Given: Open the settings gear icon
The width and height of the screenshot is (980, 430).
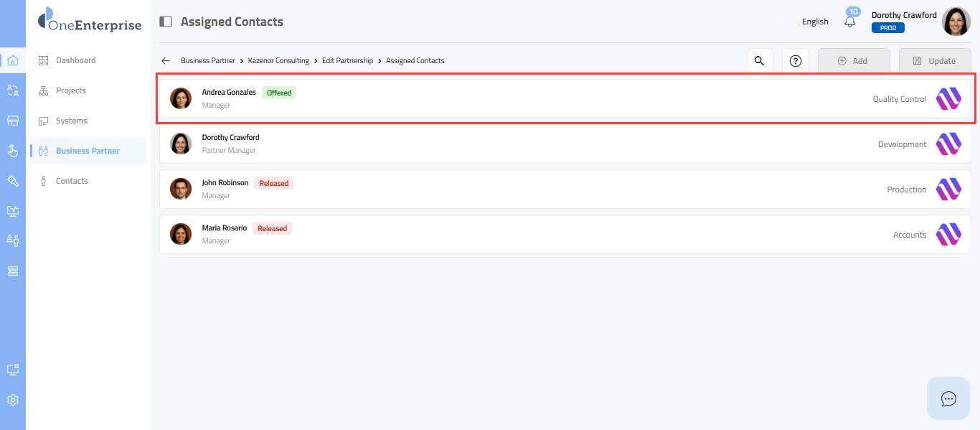Looking at the screenshot, I should click(x=12, y=400).
